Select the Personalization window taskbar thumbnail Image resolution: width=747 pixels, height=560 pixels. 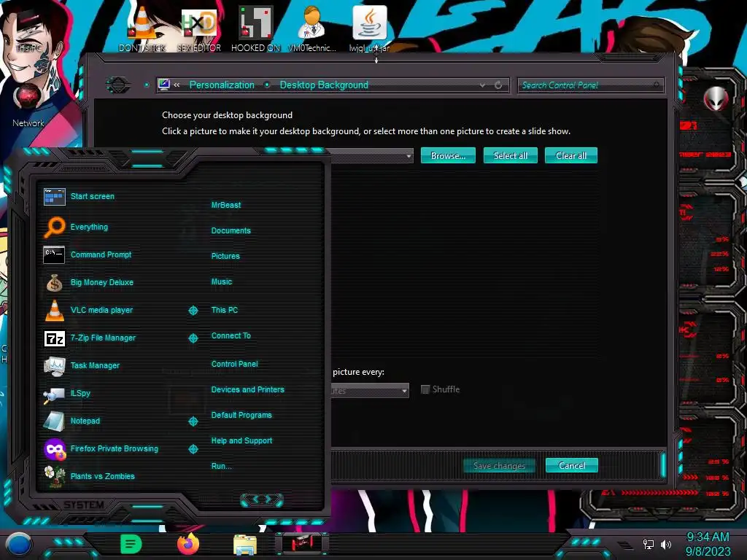click(x=302, y=542)
